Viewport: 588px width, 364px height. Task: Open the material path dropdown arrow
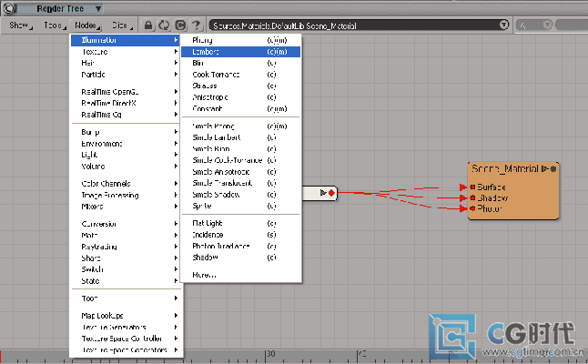coord(503,25)
